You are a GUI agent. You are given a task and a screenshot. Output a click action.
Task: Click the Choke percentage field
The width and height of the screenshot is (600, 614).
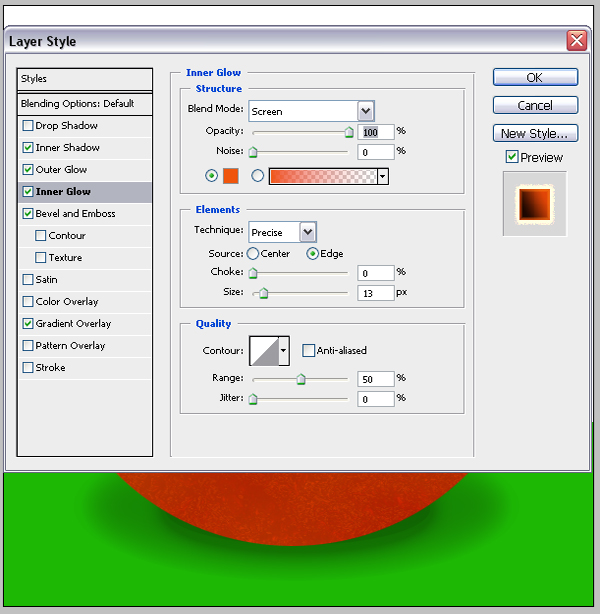pos(376,273)
